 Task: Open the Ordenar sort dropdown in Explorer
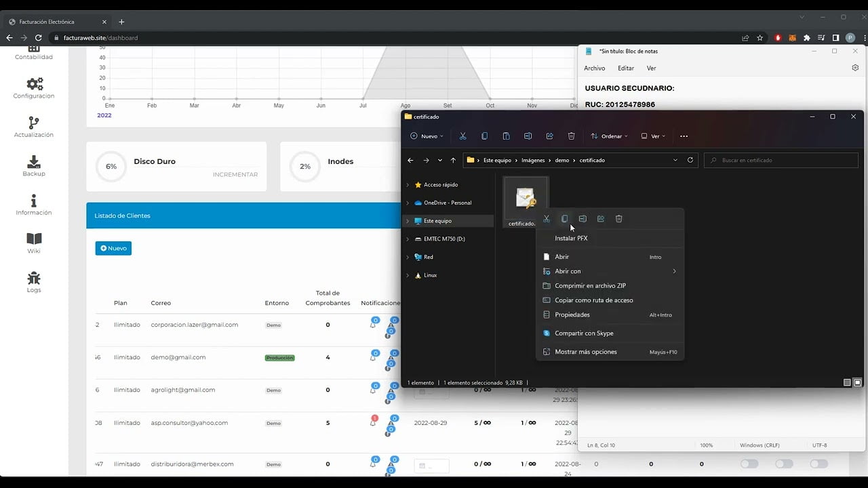point(609,136)
